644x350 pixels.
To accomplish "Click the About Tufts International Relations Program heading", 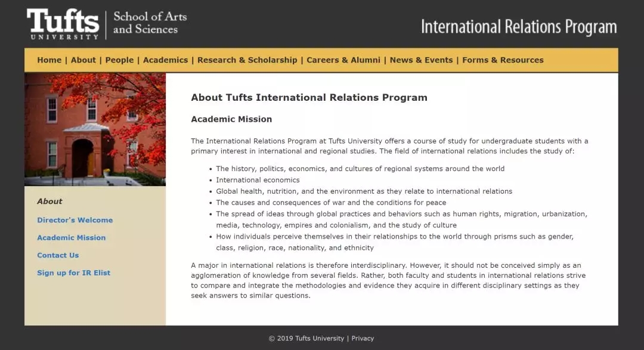I will [x=309, y=98].
